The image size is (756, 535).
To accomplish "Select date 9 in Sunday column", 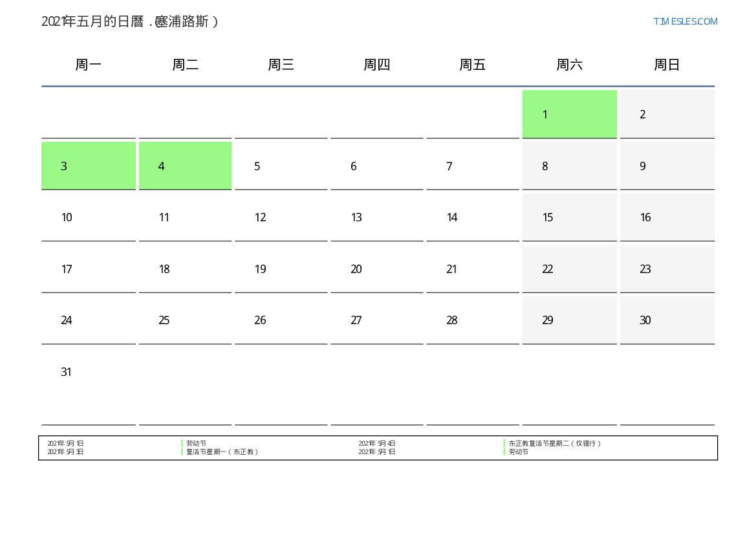I will click(642, 166).
